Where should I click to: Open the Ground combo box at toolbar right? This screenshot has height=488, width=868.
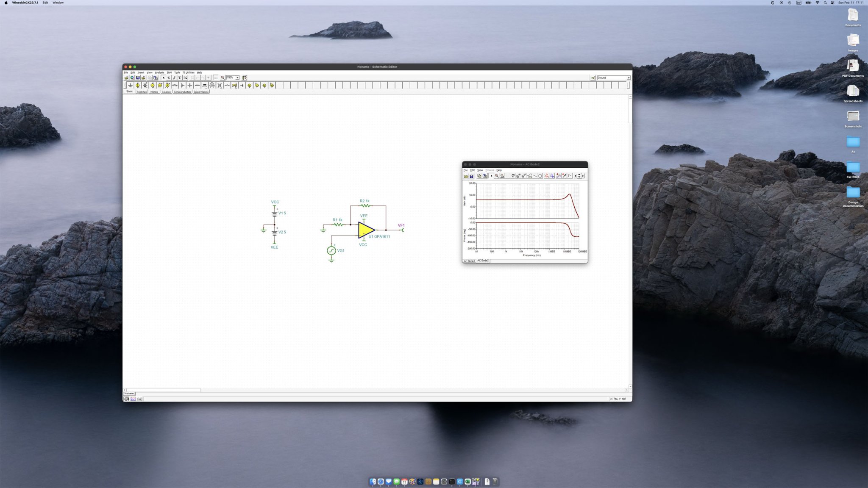click(613, 78)
